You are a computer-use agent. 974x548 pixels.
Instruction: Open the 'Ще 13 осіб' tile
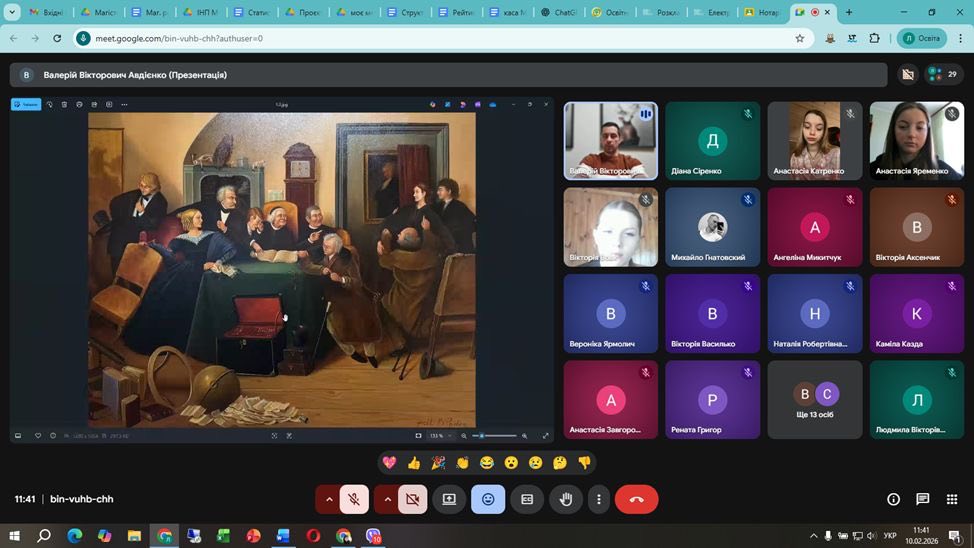[x=815, y=400]
